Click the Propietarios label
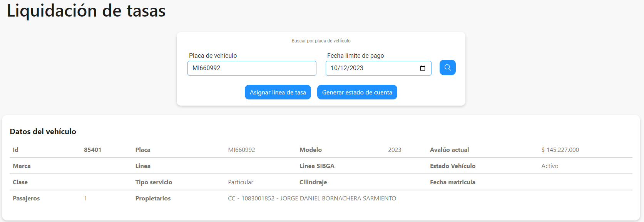The height and width of the screenshot is (222, 644). click(153, 198)
